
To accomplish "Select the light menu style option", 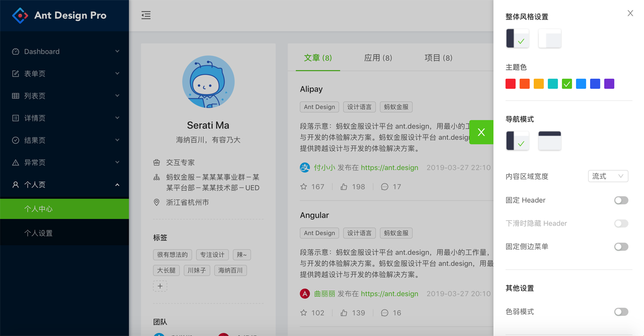I will (x=550, y=38).
